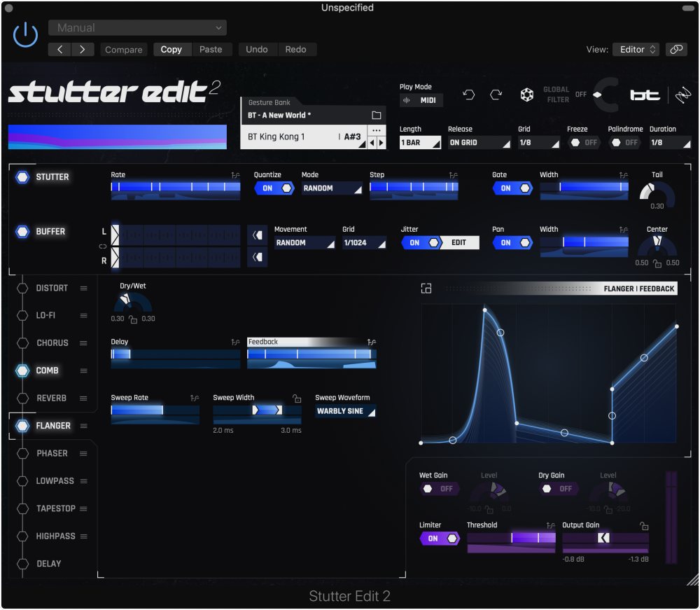The height and width of the screenshot is (610, 700).
Task: Click the gem-shaped preset icon near Global Filter
Action: coord(527,95)
